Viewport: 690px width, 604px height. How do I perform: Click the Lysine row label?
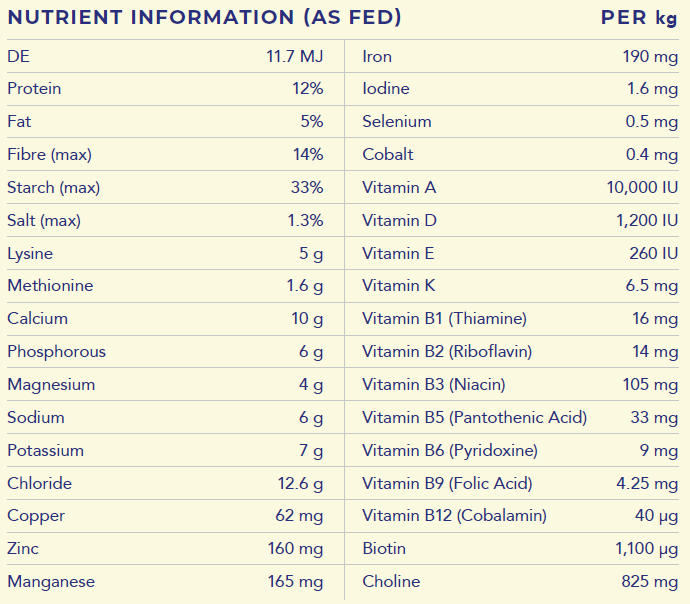point(30,254)
